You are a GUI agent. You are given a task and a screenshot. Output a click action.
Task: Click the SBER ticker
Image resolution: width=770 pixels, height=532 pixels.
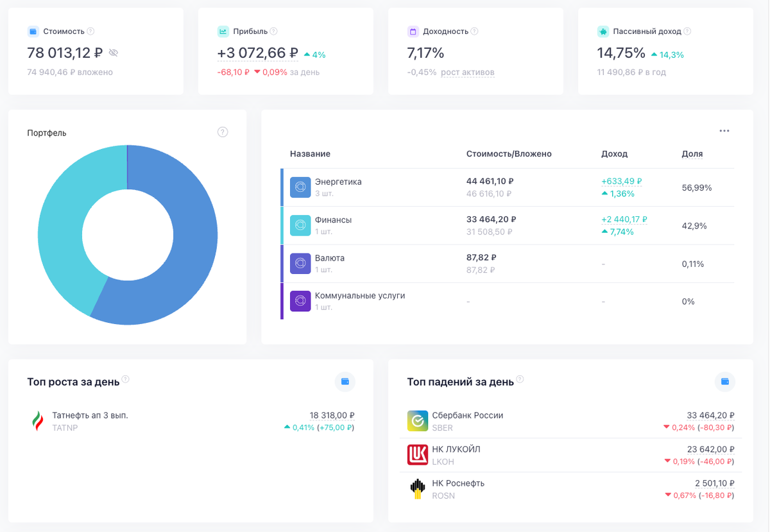tap(443, 427)
